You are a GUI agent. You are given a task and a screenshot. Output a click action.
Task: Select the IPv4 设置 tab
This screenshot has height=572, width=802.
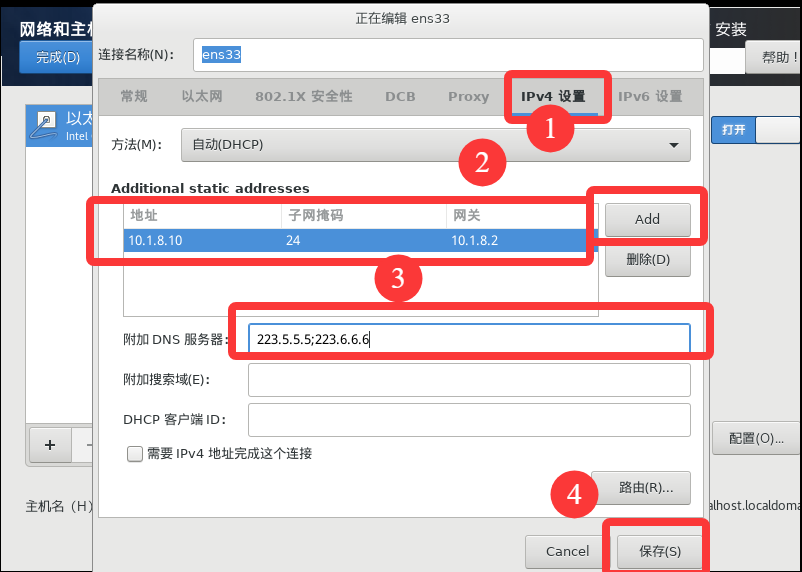pos(553,96)
